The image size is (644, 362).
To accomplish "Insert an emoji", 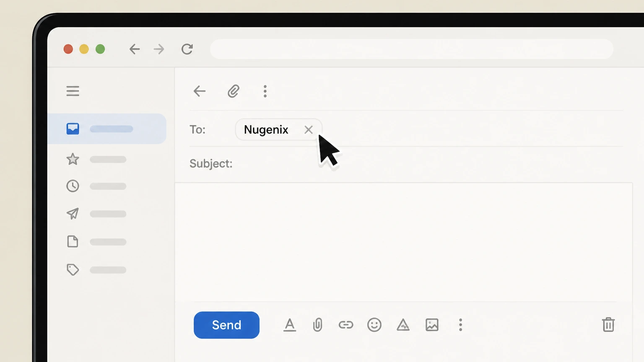I will 374,325.
